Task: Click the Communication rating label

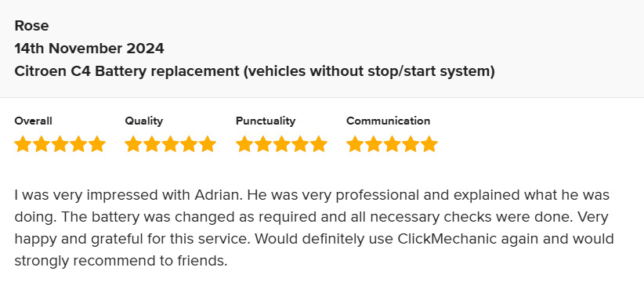Action: (388, 121)
